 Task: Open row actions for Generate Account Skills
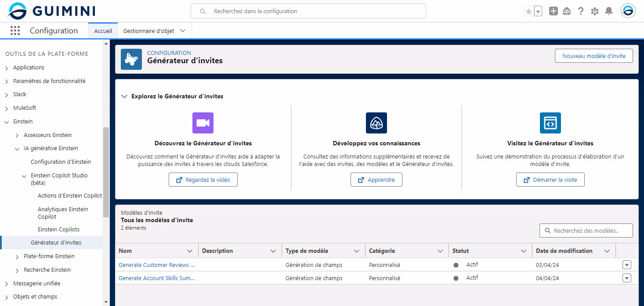(x=627, y=278)
